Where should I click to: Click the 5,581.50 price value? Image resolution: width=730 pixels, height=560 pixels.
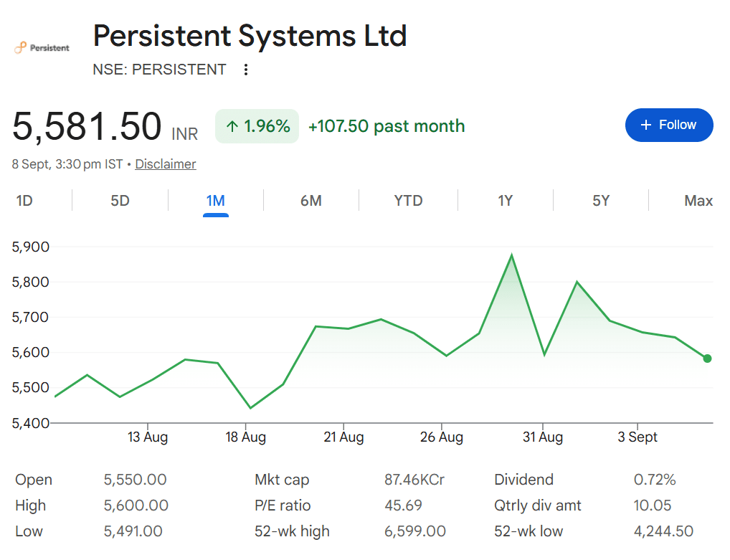pyautogui.click(x=87, y=126)
